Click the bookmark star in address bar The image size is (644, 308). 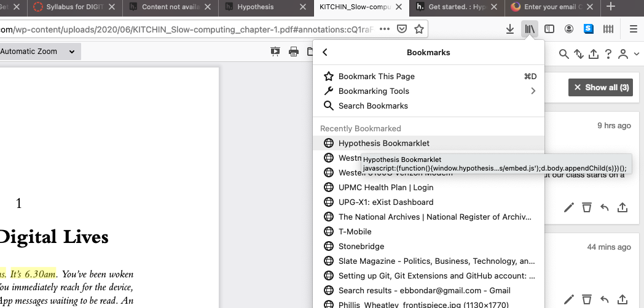[x=418, y=29]
